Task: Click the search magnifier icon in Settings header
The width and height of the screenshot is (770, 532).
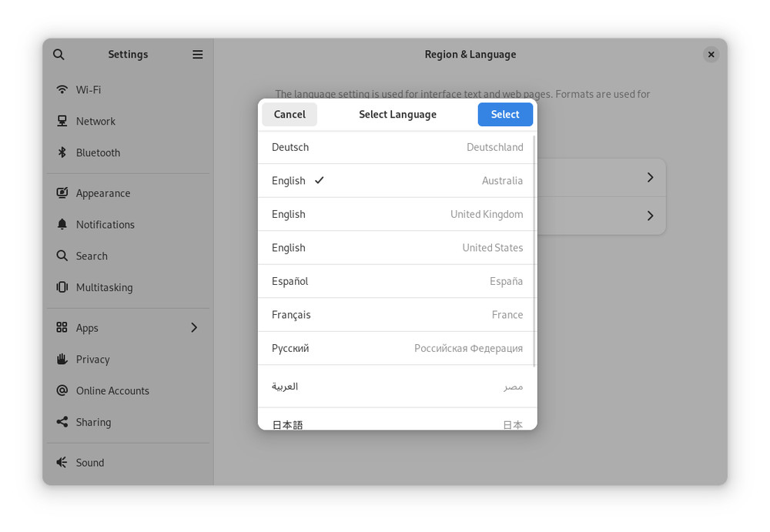Action: click(59, 55)
